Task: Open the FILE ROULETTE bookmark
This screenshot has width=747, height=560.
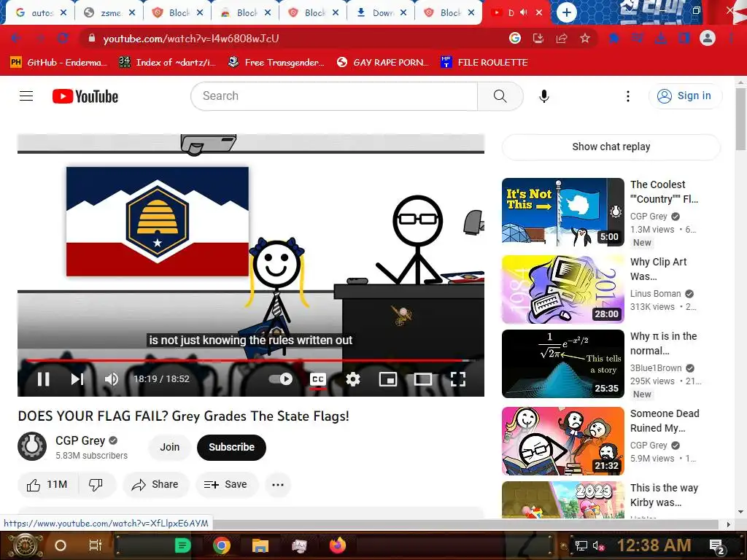Action: [x=484, y=63]
